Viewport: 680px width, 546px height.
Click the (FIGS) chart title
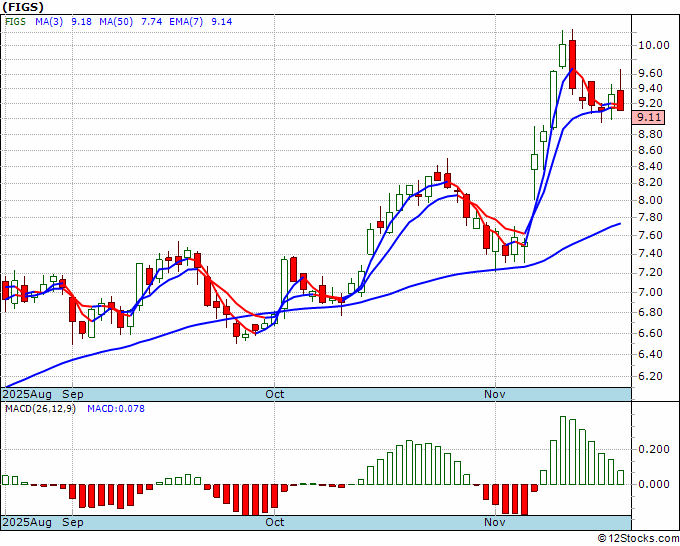click(23, 7)
